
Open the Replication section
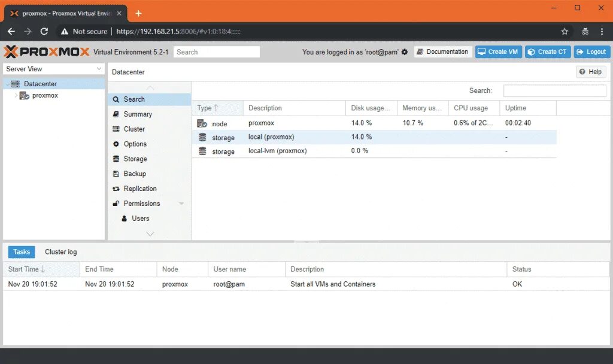(x=149, y=189)
